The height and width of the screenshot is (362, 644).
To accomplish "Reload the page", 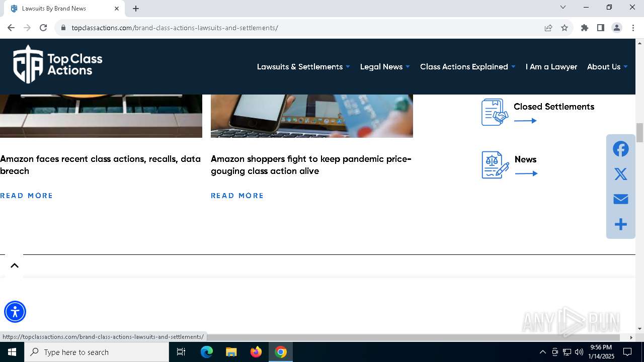I will pos(43,28).
